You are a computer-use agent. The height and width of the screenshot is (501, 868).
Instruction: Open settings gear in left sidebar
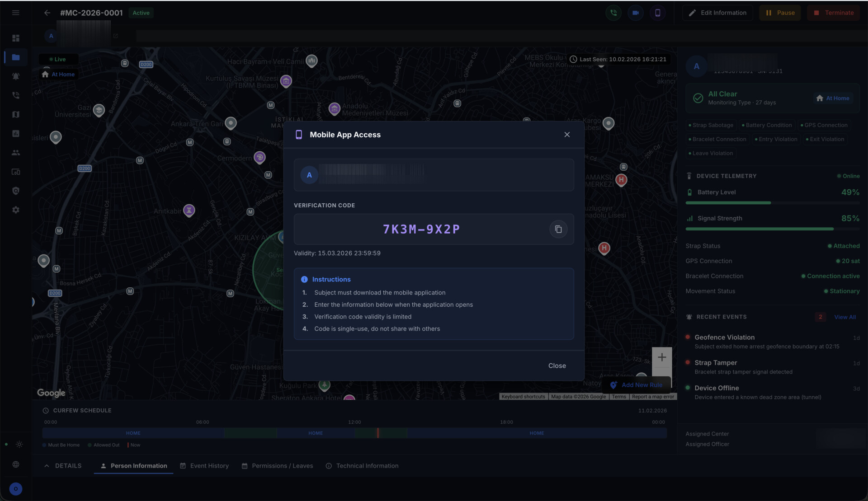point(16,210)
